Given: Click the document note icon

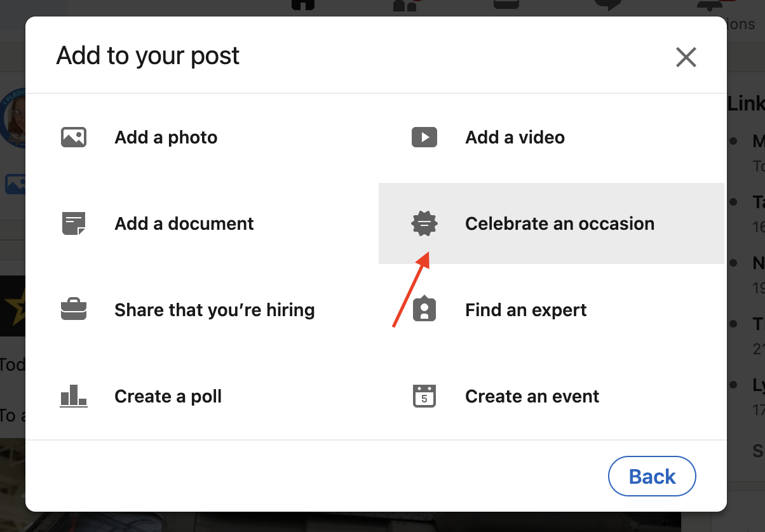Looking at the screenshot, I should click(74, 223).
